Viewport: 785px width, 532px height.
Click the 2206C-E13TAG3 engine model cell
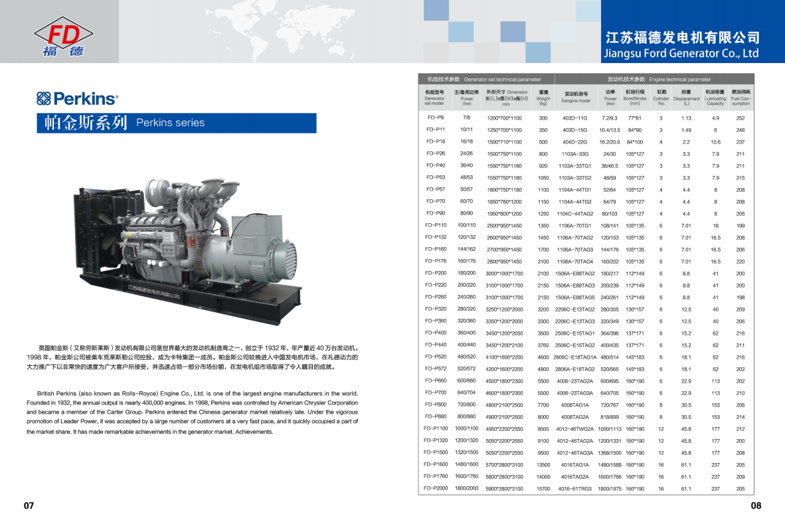[574, 321]
